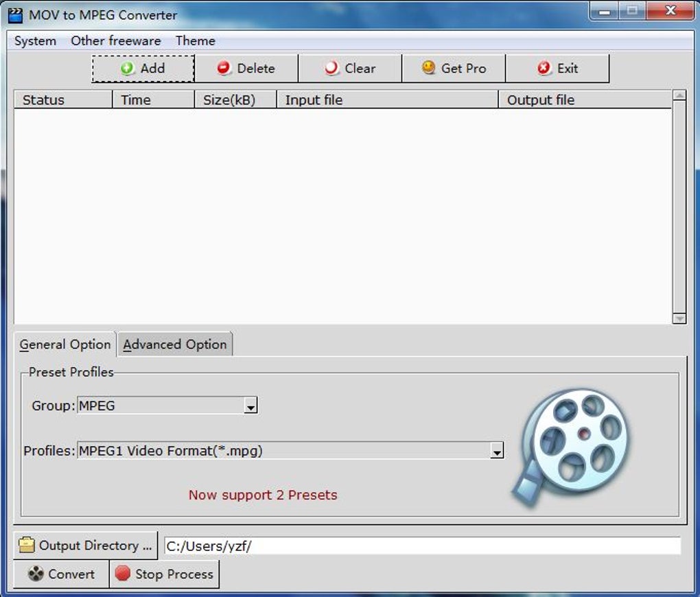Click the 'Group:' label
This screenshot has width=700, height=597.
pyautogui.click(x=54, y=406)
